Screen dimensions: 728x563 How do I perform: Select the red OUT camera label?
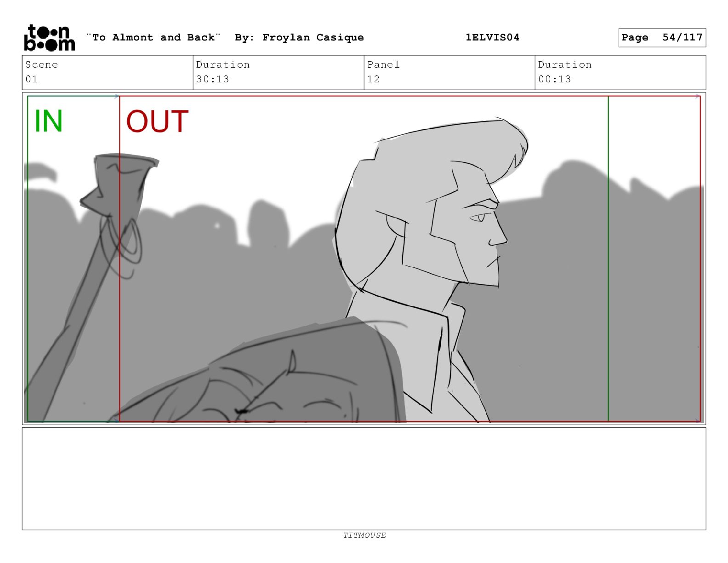[x=157, y=121]
